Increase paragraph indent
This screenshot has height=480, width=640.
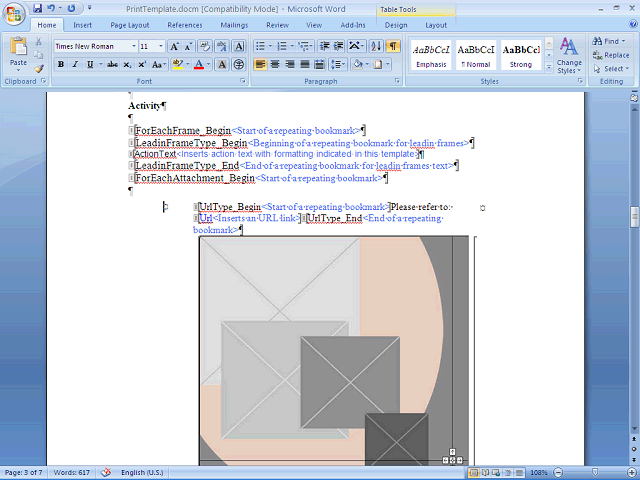point(338,46)
